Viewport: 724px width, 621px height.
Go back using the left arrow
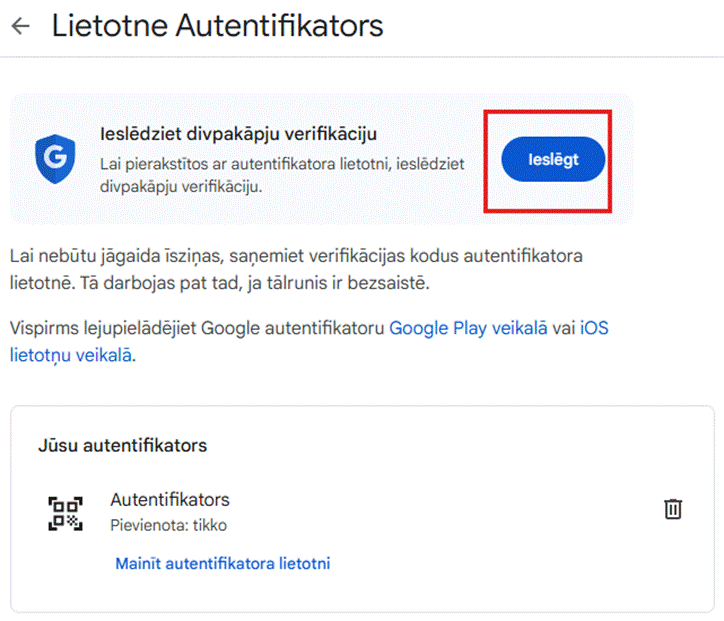pos(21,26)
